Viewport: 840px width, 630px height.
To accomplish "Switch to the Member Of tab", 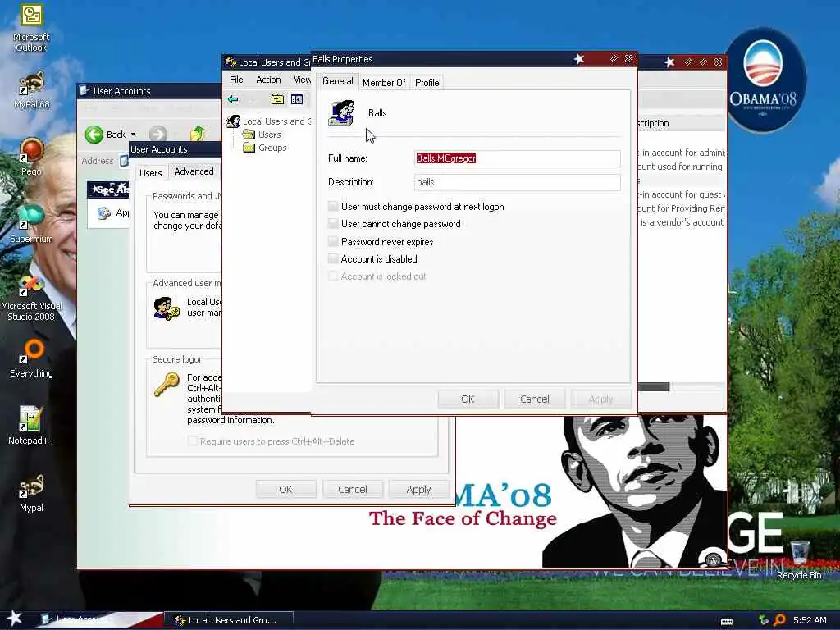I will click(384, 83).
